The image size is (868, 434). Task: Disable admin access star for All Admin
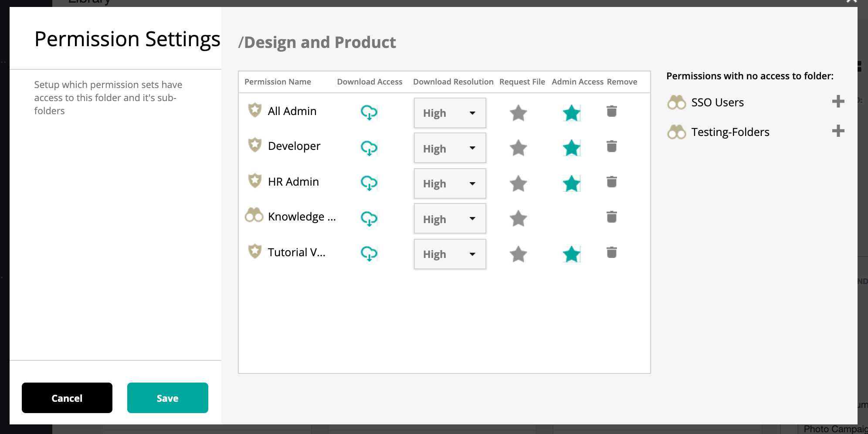(x=571, y=113)
